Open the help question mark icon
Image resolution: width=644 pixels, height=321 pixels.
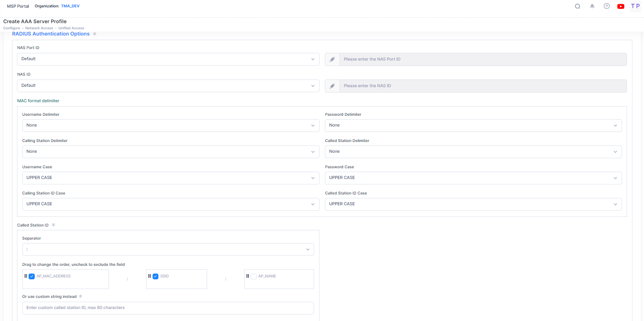(x=607, y=6)
